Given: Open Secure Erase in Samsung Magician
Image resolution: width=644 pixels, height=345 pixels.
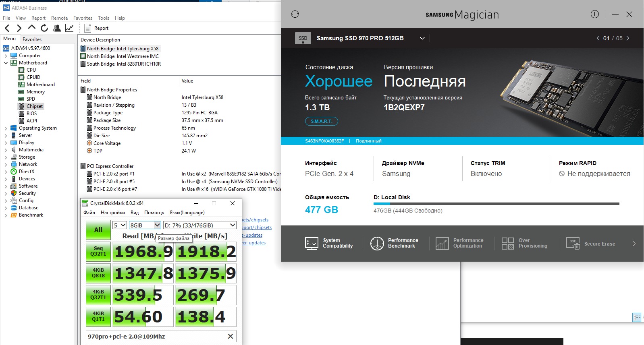Looking at the screenshot, I should click(590, 244).
